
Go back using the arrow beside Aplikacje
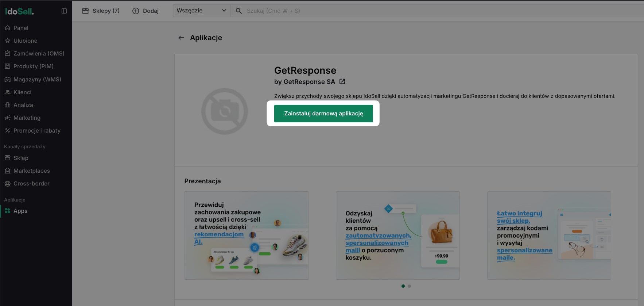pos(181,38)
